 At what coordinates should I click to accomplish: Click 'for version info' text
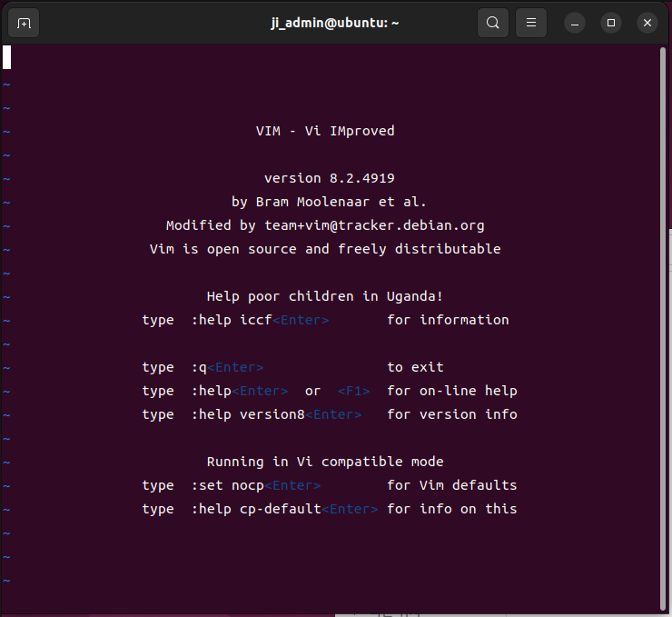tap(452, 414)
